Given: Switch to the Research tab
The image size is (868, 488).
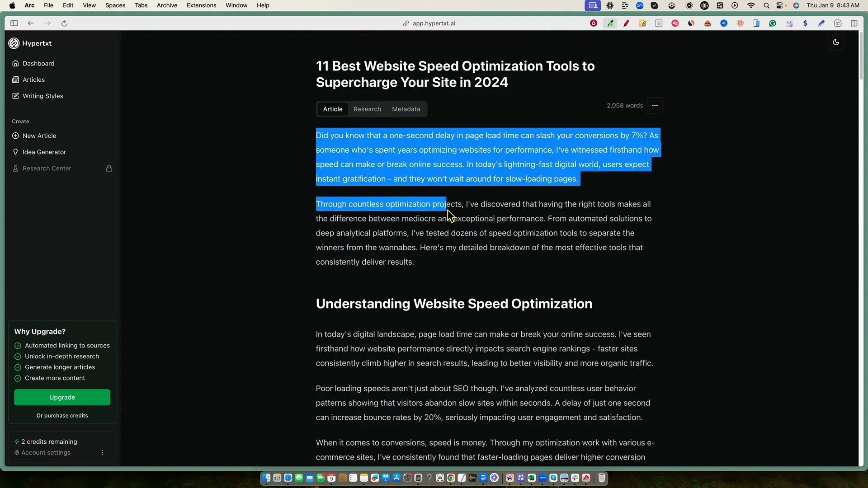Looking at the screenshot, I should pyautogui.click(x=367, y=109).
